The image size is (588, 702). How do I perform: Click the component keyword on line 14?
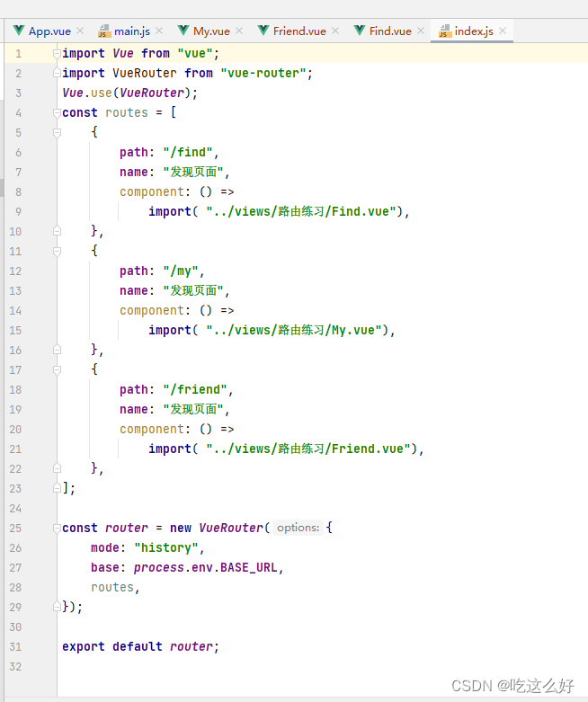(x=152, y=311)
